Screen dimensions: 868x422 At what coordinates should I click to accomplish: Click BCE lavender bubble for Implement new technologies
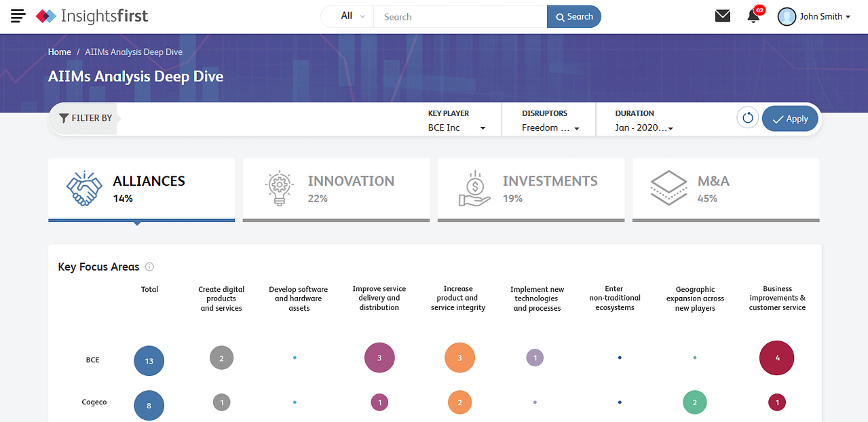pos(535,358)
